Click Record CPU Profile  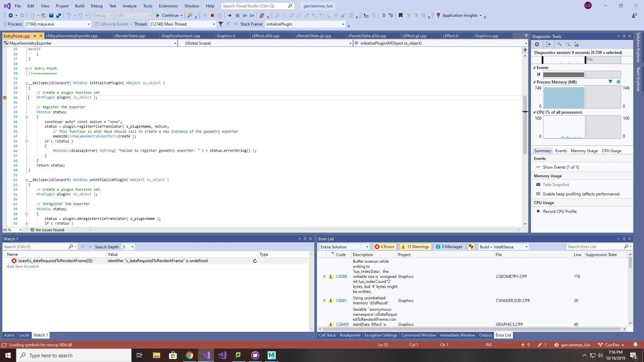[x=559, y=212]
